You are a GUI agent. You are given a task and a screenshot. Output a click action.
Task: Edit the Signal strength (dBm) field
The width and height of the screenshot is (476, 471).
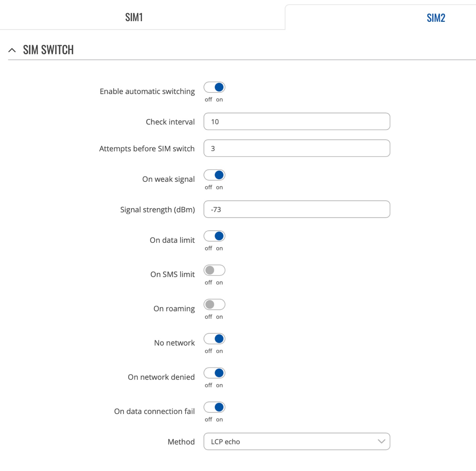click(x=296, y=209)
